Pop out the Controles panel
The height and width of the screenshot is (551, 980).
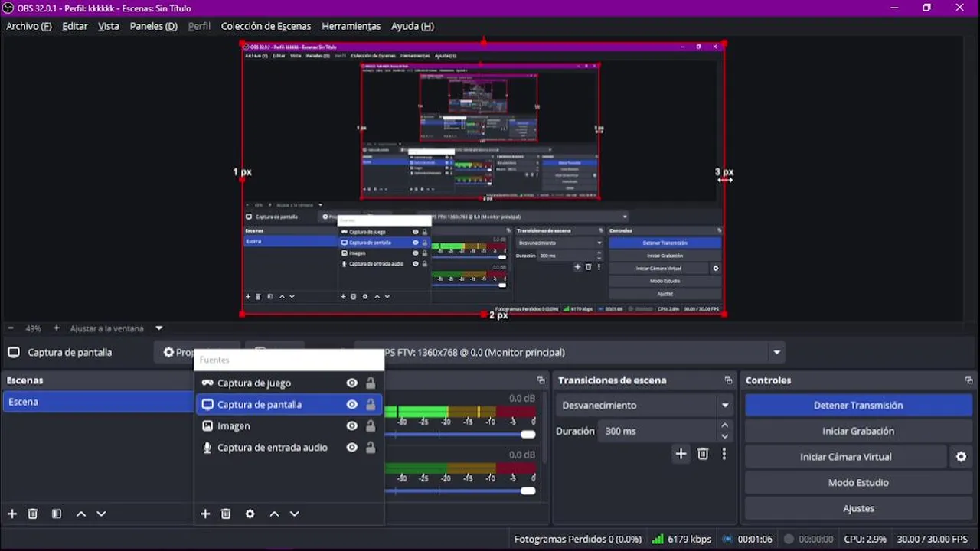(x=969, y=380)
